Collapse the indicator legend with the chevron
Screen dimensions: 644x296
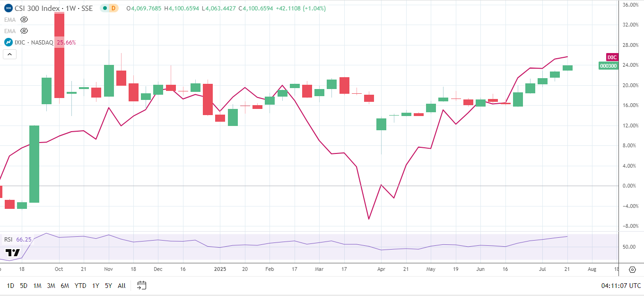pyautogui.click(x=9, y=54)
